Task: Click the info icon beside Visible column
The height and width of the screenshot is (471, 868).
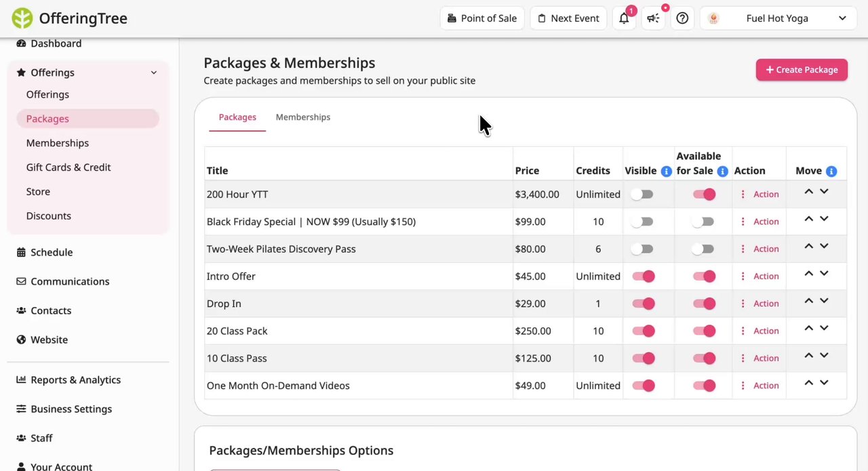Action: (666, 171)
